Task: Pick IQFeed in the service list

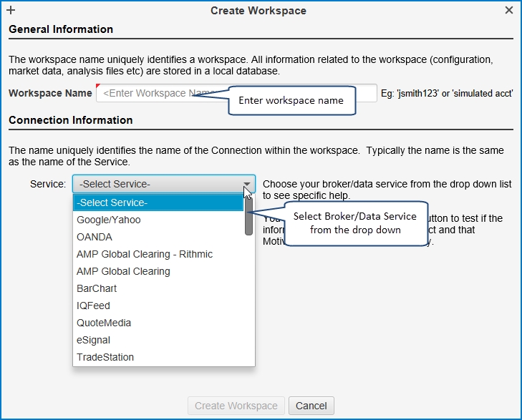Action: (93, 306)
